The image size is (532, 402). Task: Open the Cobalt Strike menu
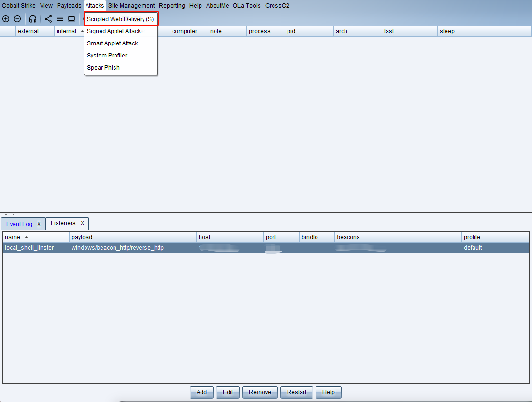click(x=19, y=6)
